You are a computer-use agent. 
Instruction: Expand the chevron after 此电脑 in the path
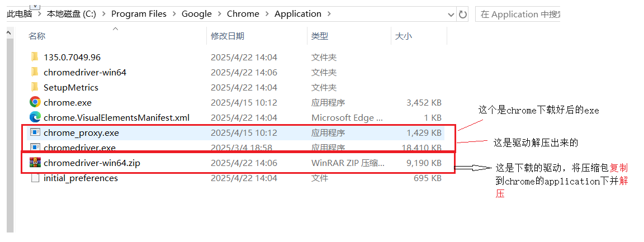coord(40,14)
